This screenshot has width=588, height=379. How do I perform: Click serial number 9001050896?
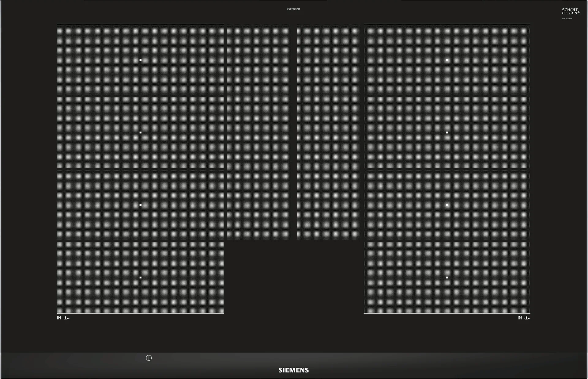[x=567, y=18]
